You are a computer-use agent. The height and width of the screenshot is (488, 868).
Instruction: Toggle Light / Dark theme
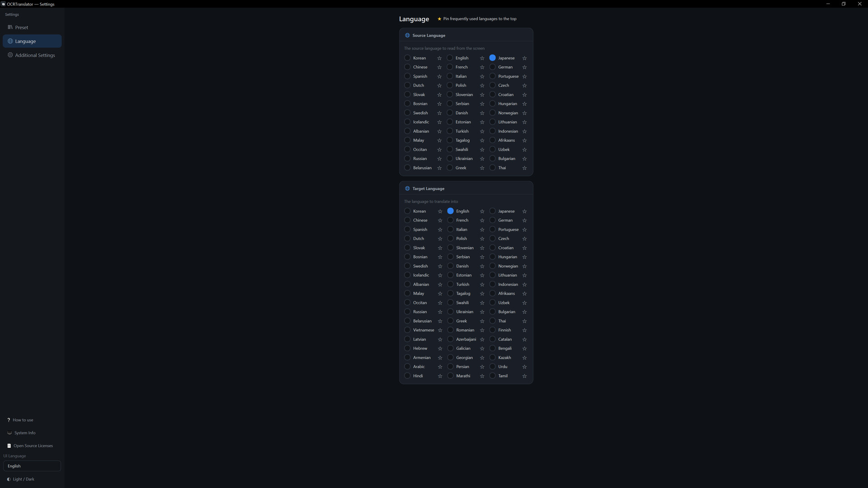pyautogui.click(x=21, y=479)
